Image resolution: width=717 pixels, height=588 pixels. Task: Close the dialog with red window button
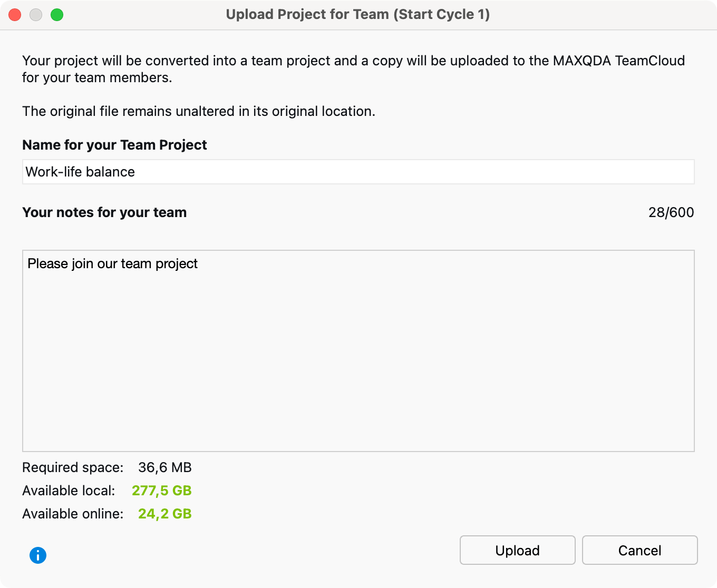click(x=15, y=15)
